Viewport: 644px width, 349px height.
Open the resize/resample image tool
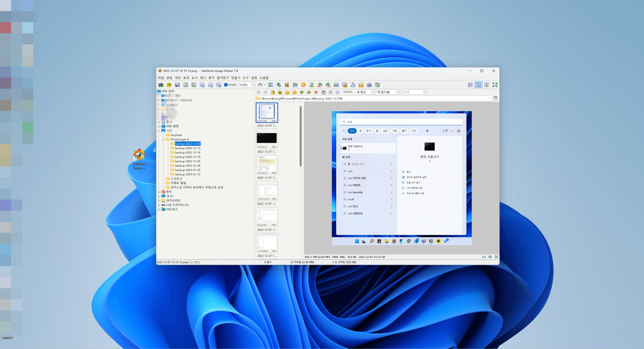(x=278, y=85)
